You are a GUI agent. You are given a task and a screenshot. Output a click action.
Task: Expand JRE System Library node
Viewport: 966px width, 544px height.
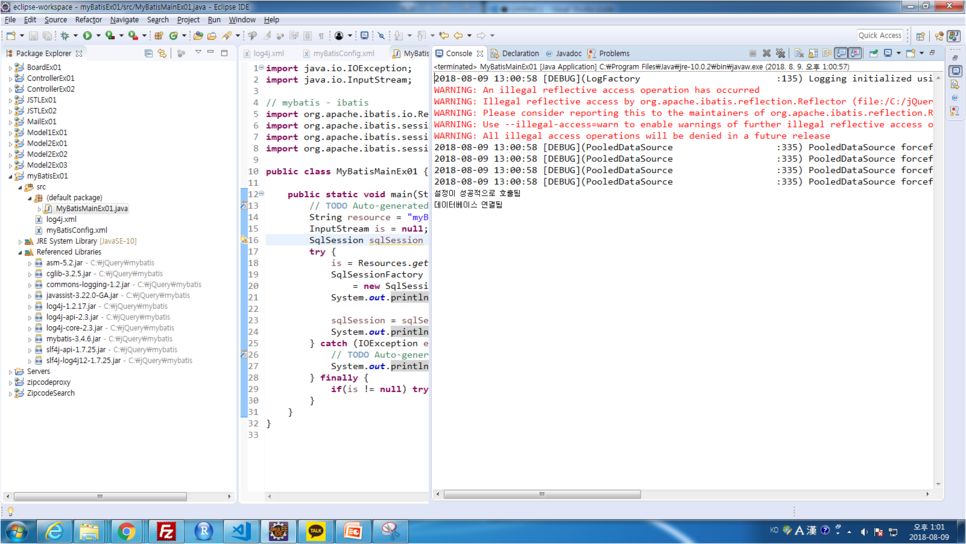tap(20, 242)
